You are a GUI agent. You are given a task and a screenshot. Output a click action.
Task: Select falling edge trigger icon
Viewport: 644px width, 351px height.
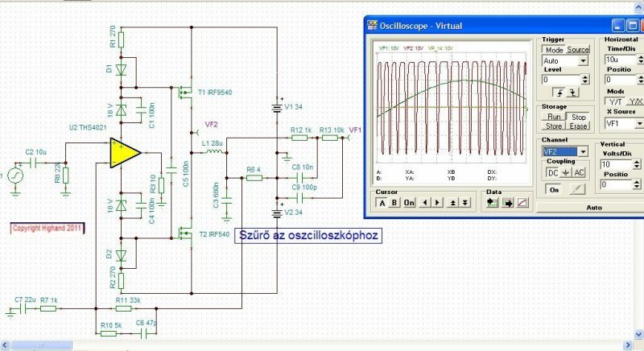tap(572, 93)
